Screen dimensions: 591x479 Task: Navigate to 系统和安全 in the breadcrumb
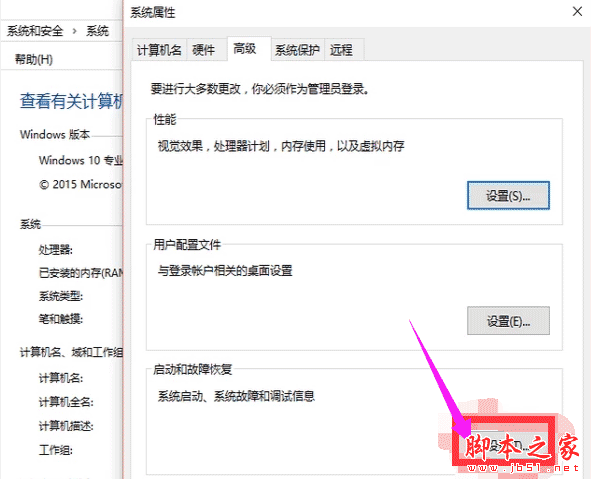[35, 31]
